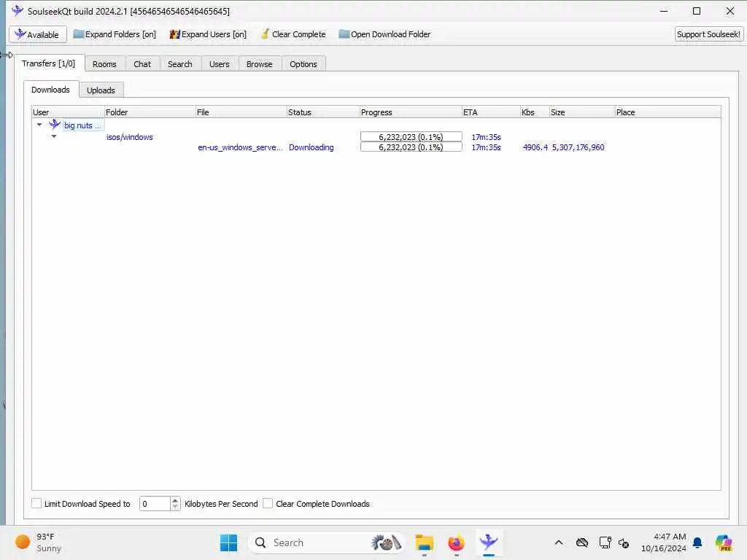This screenshot has width=747, height=560.
Task: Sort by the Status column header
Action: (x=323, y=112)
